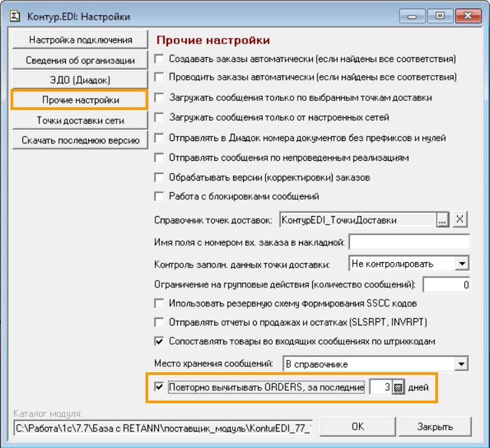The width and height of the screenshot is (490, 448).
Task: Expand Место хранения сообщений dropdown
Action: pos(461,364)
